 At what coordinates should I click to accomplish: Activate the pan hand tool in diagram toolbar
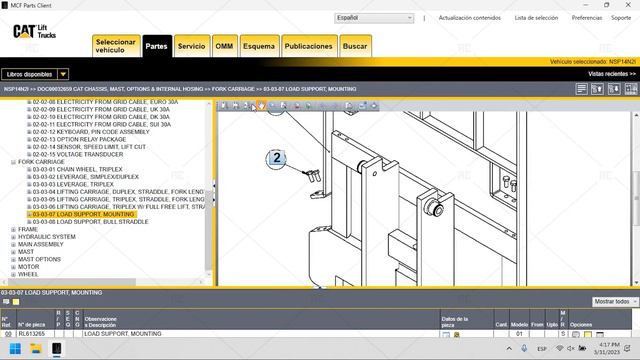coord(261,106)
